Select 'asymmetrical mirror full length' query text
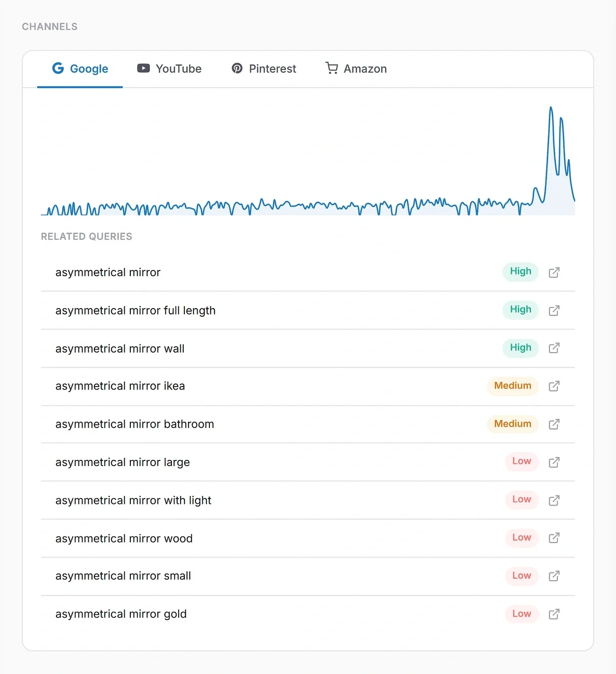This screenshot has height=674, width=616. click(x=136, y=311)
